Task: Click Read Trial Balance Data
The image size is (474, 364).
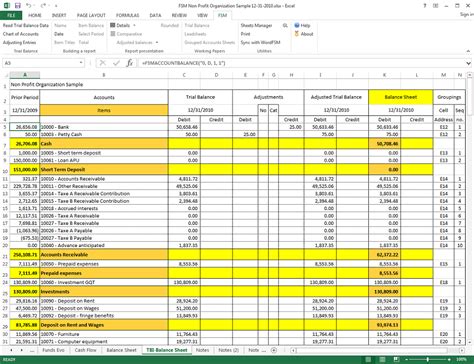Action: (x=26, y=25)
